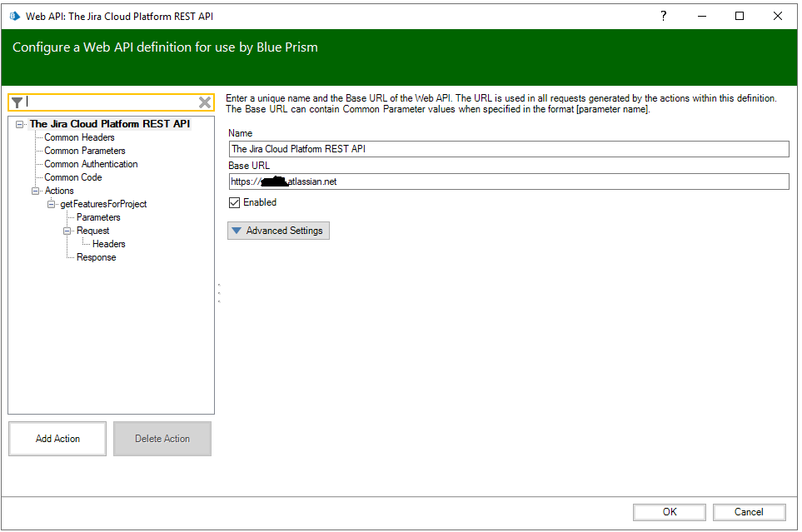Open Advanced Settings
This screenshot has width=802, height=532.
click(x=278, y=231)
